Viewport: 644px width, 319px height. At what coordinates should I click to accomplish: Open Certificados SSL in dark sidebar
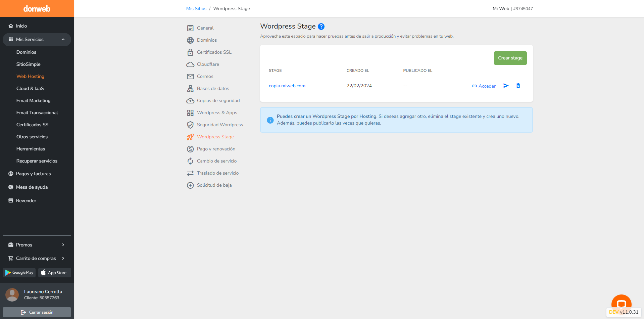[x=34, y=125]
